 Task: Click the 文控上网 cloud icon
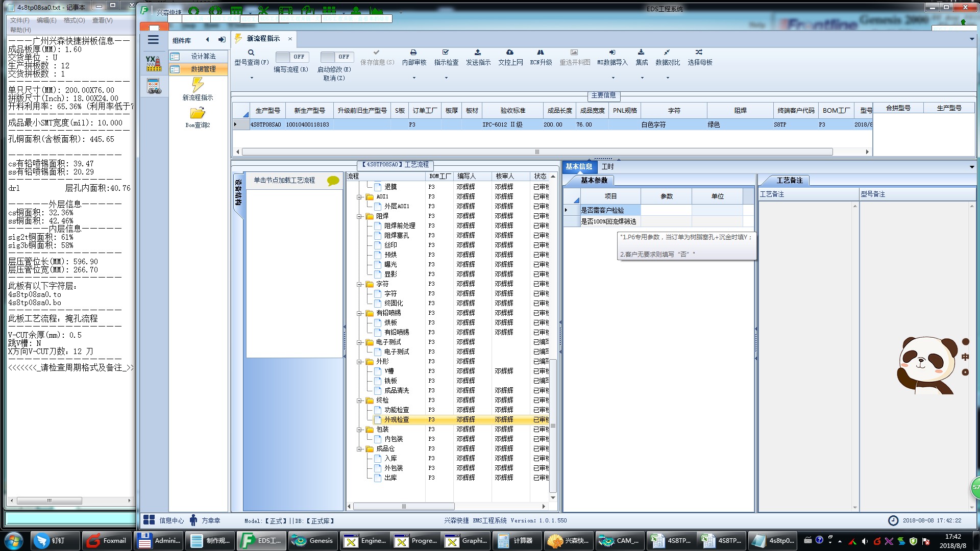point(510,53)
